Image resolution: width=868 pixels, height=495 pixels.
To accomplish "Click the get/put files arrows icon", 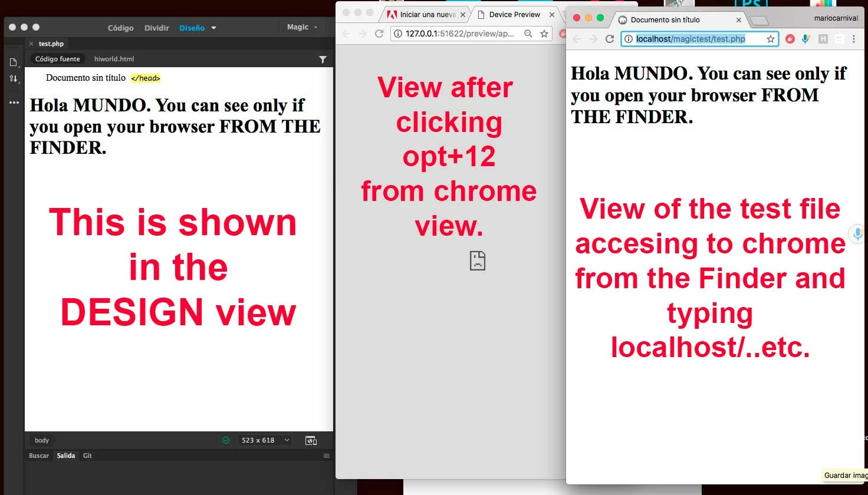I will coord(14,78).
